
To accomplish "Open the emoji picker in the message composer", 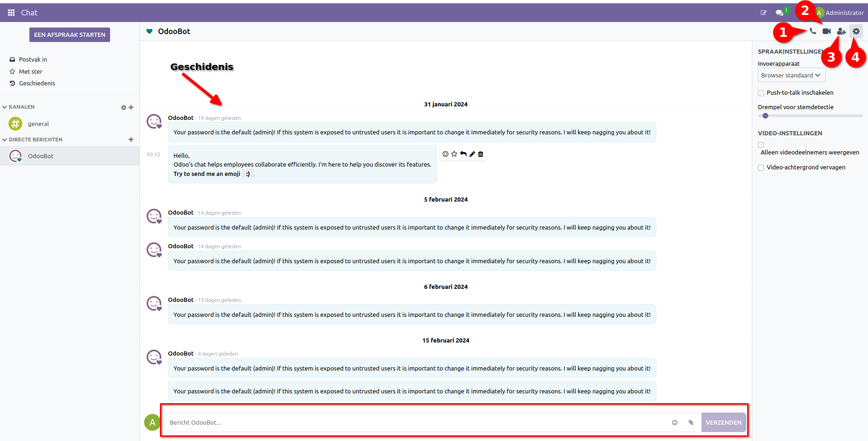I will (x=674, y=422).
